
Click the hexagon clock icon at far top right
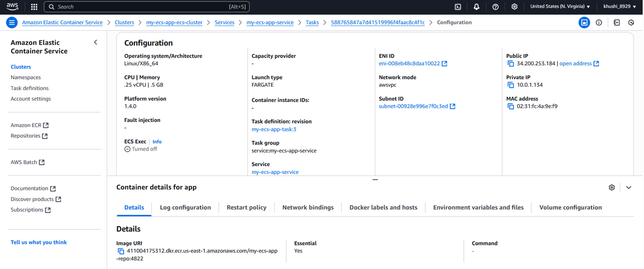(x=631, y=23)
